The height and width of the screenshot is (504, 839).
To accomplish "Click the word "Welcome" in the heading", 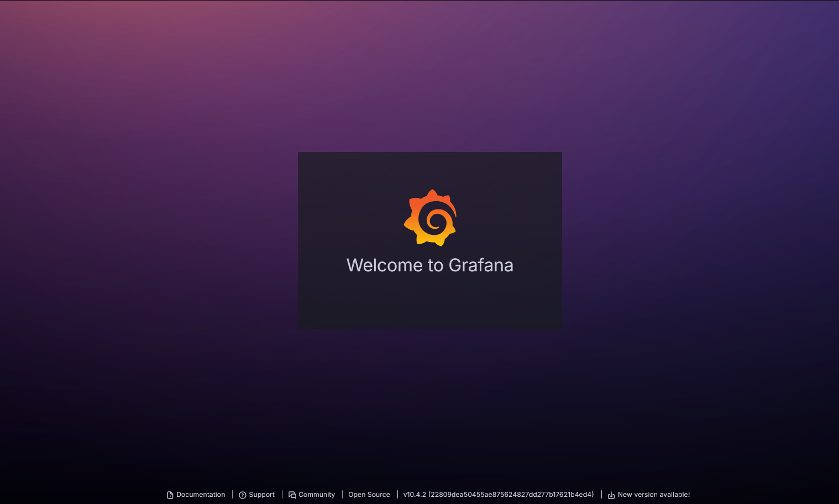I will click(385, 265).
